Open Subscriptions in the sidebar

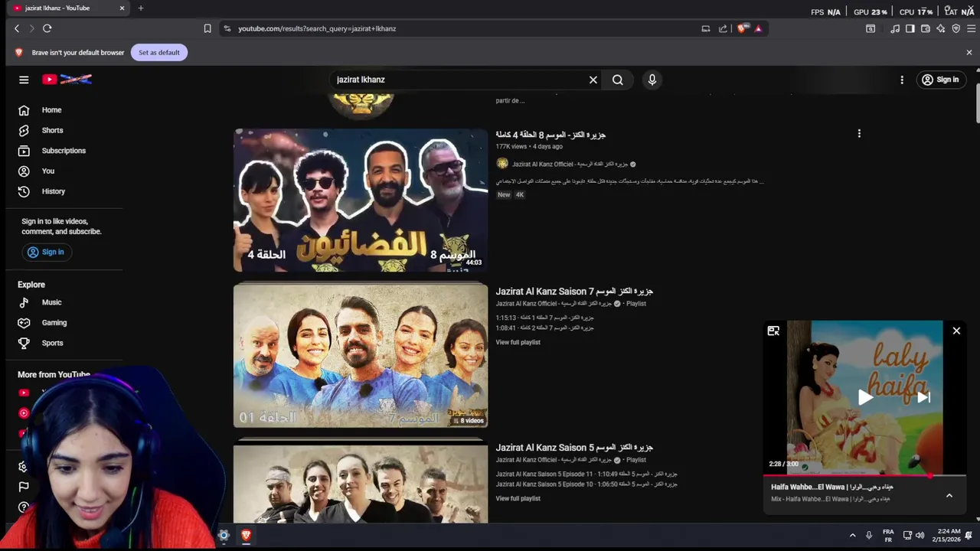64,151
